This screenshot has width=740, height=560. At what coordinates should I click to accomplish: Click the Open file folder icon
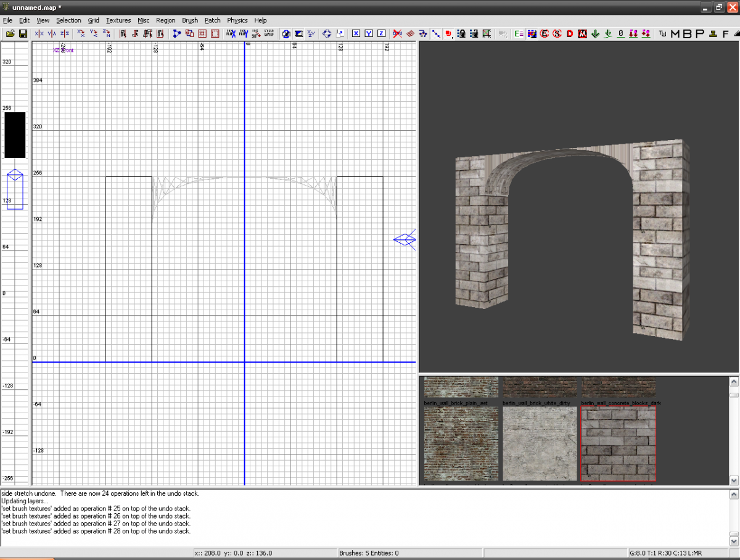pyautogui.click(x=10, y=33)
